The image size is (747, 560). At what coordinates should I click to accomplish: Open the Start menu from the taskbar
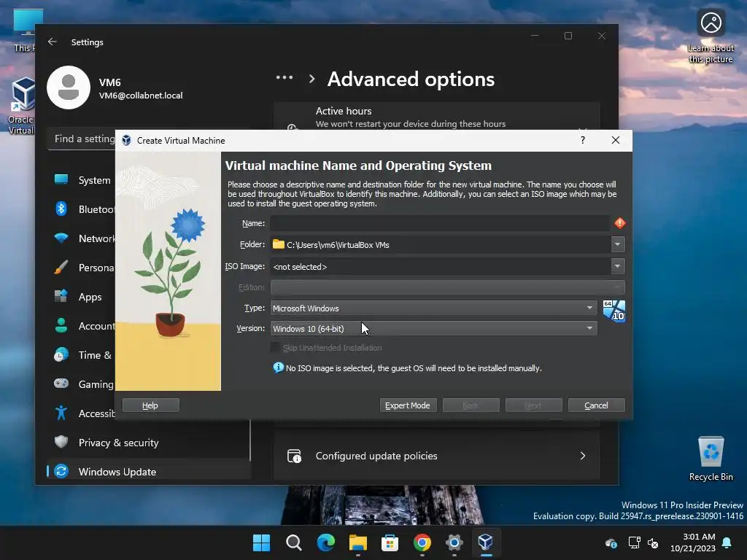[x=261, y=542]
